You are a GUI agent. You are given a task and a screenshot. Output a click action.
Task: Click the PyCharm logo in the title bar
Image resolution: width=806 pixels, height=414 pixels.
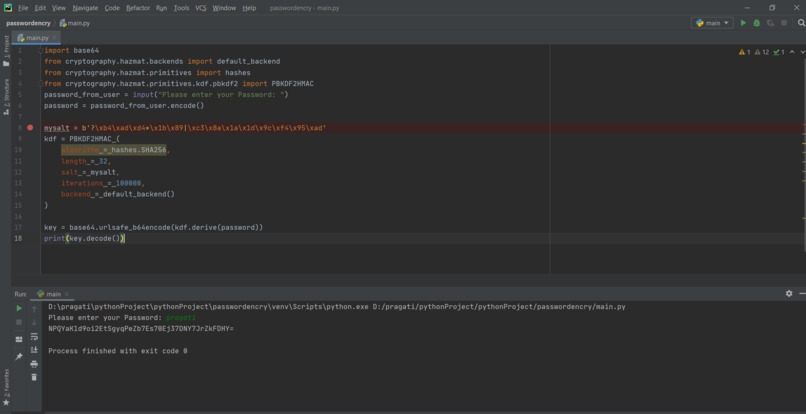(x=8, y=8)
